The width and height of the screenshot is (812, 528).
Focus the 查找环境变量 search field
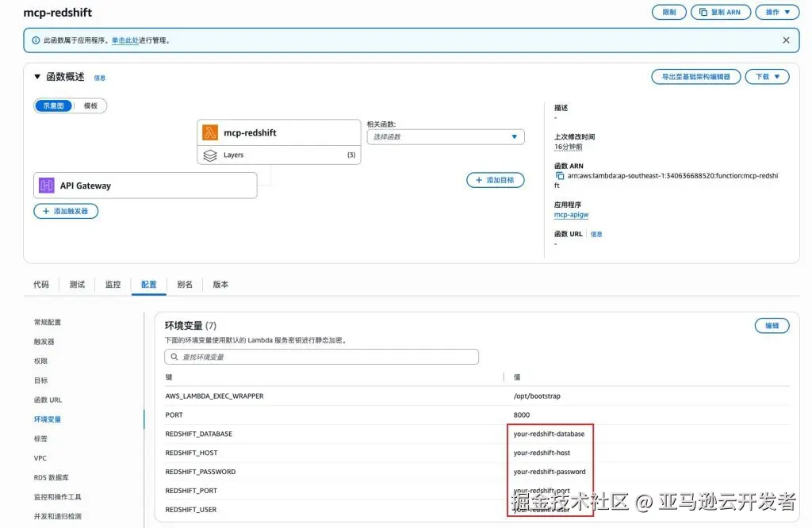[322, 357]
